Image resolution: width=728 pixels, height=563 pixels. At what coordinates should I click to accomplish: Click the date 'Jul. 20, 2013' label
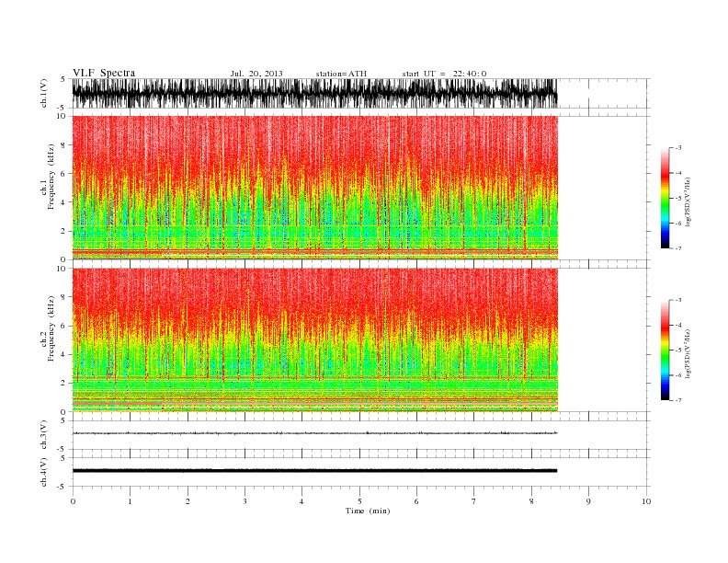point(256,74)
